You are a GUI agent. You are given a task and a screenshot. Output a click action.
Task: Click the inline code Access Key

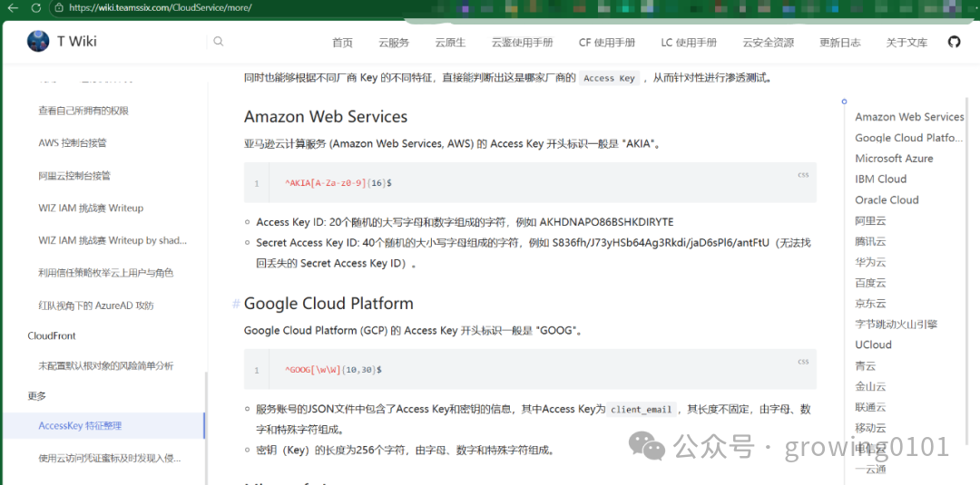[x=610, y=78]
